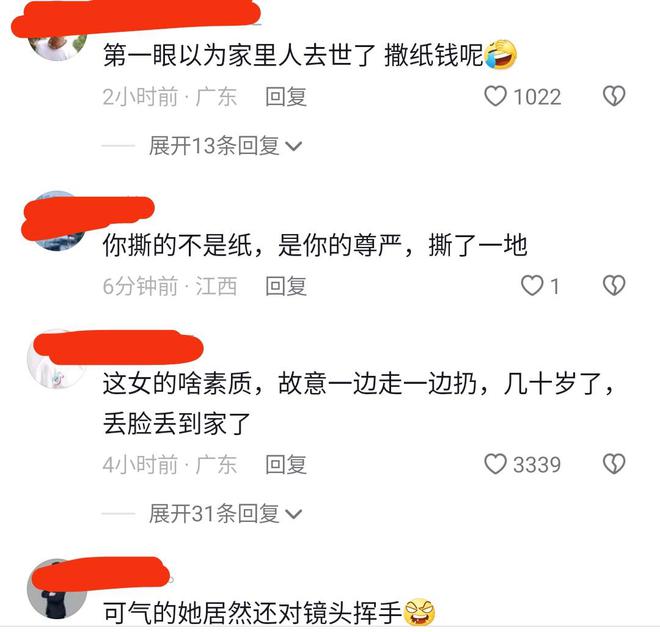Open first commenter's avatar profile
The width and height of the screenshot is (660, 632).
[x=57, y=44]
